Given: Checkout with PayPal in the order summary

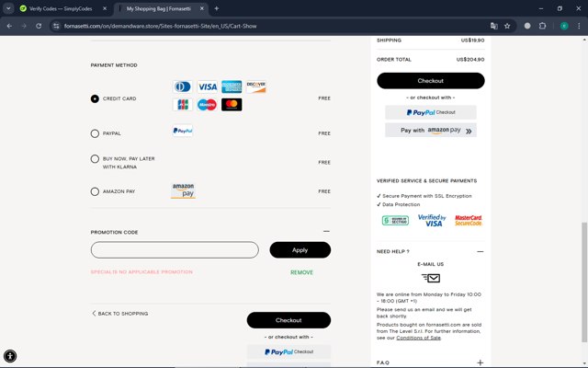Looking at the screenshot, I should pos(431,112).
